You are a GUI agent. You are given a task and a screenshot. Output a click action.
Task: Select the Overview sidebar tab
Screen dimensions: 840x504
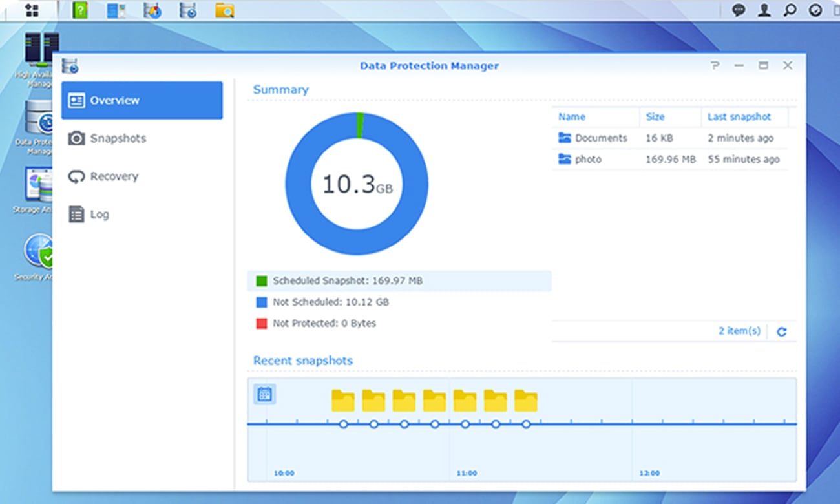click(142, 100)
